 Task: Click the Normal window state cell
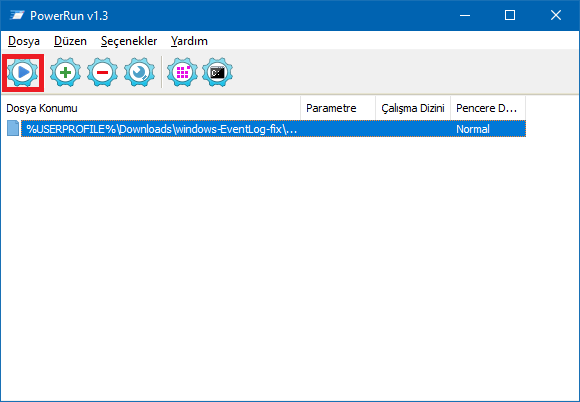point(473,129)
